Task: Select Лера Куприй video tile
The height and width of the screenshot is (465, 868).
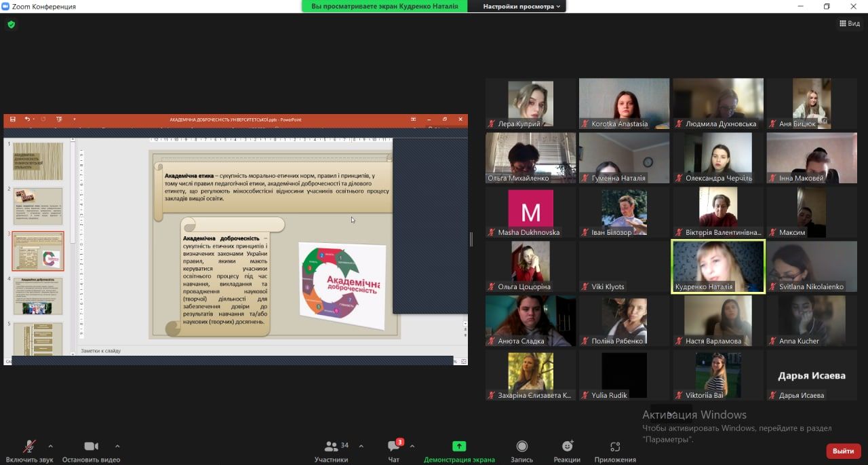Action: (530, 103)
